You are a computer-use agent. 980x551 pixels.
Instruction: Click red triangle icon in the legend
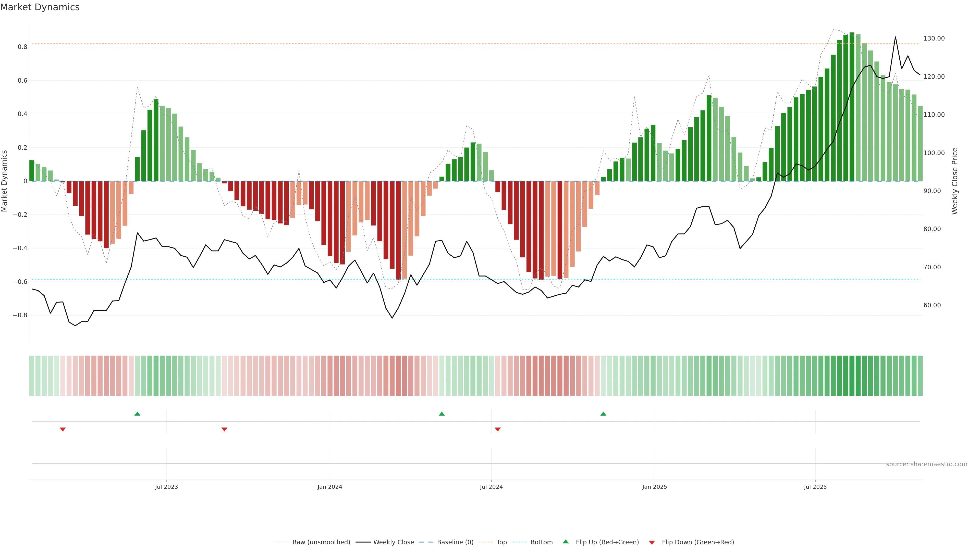tap(652, 542)
